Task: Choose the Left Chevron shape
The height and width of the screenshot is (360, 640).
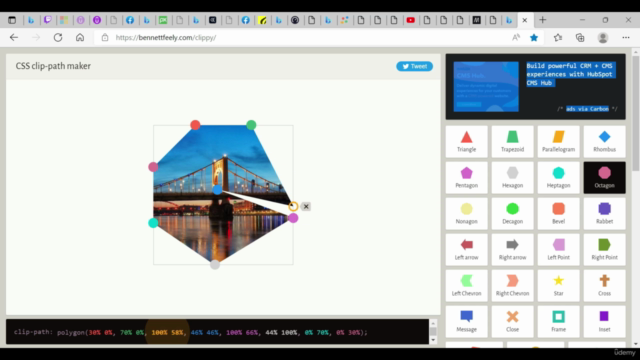Action: click(x=467, y=285)
